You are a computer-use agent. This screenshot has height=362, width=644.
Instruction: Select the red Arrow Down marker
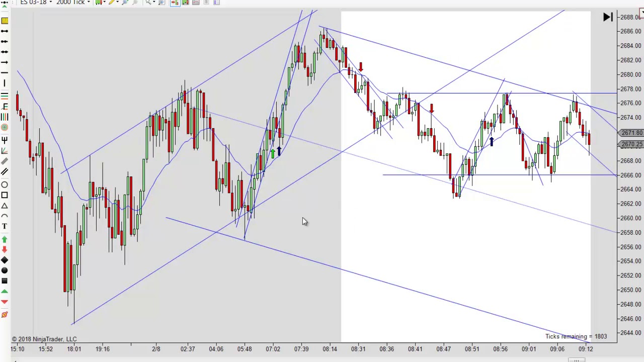click(x=4, y=249)
